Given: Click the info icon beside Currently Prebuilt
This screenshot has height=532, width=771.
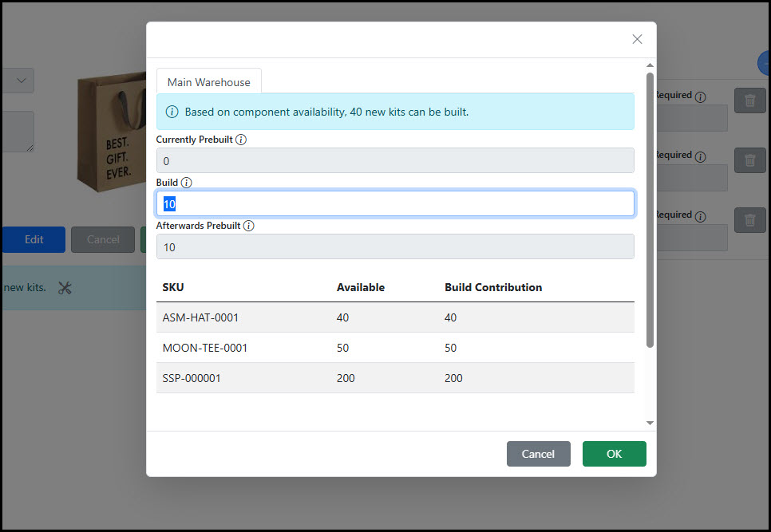Looking at the screenshot, I should click(x=241, y=140).
